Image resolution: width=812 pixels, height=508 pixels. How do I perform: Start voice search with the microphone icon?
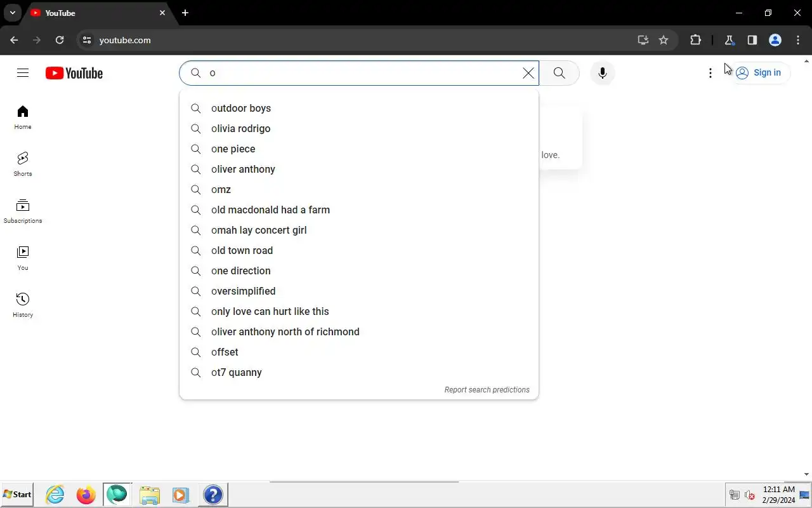pos(602,73)
